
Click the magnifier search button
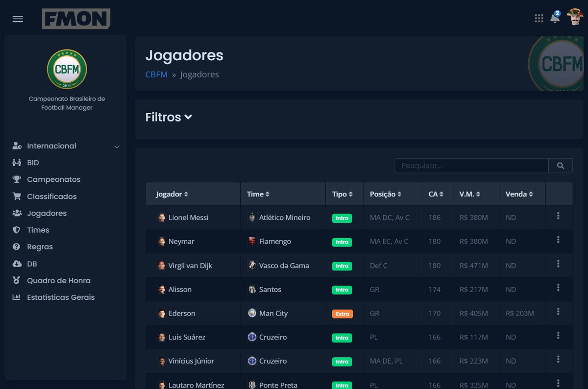tap(561, 166)
